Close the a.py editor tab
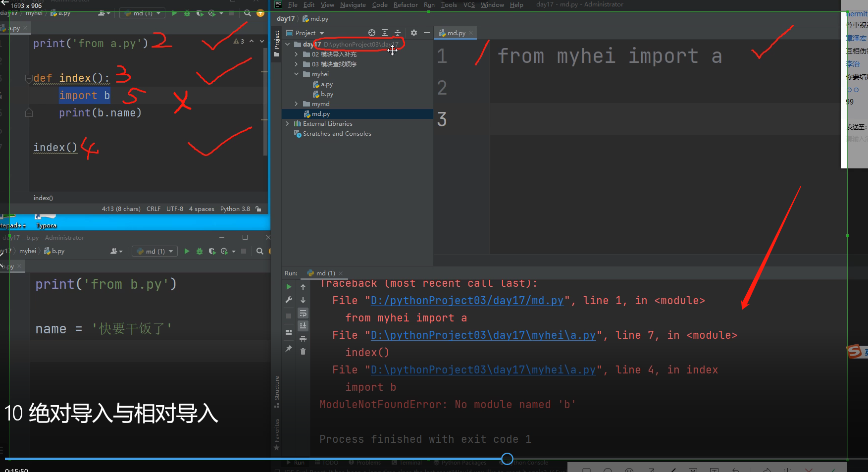 24,28
